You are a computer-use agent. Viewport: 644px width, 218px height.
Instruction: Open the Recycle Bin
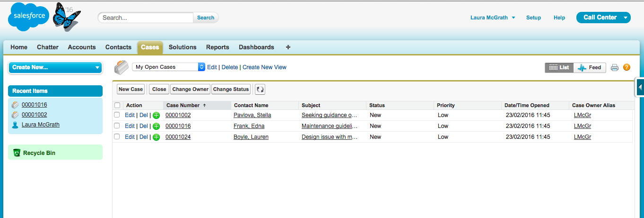[39, 153]
